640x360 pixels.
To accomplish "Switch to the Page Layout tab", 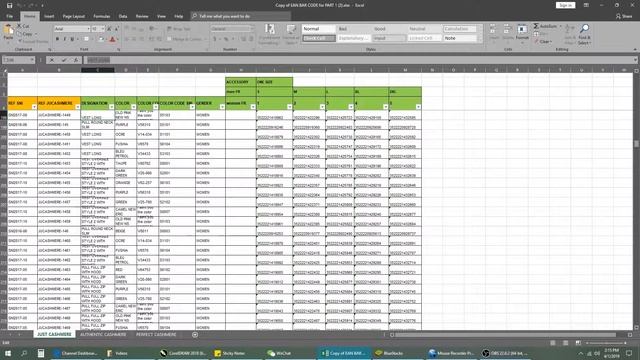I will click(x=73, y=16).
